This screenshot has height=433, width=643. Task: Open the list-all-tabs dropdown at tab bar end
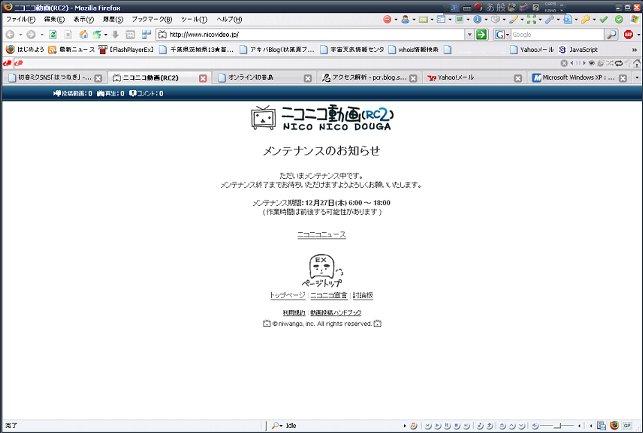point(637,77)
